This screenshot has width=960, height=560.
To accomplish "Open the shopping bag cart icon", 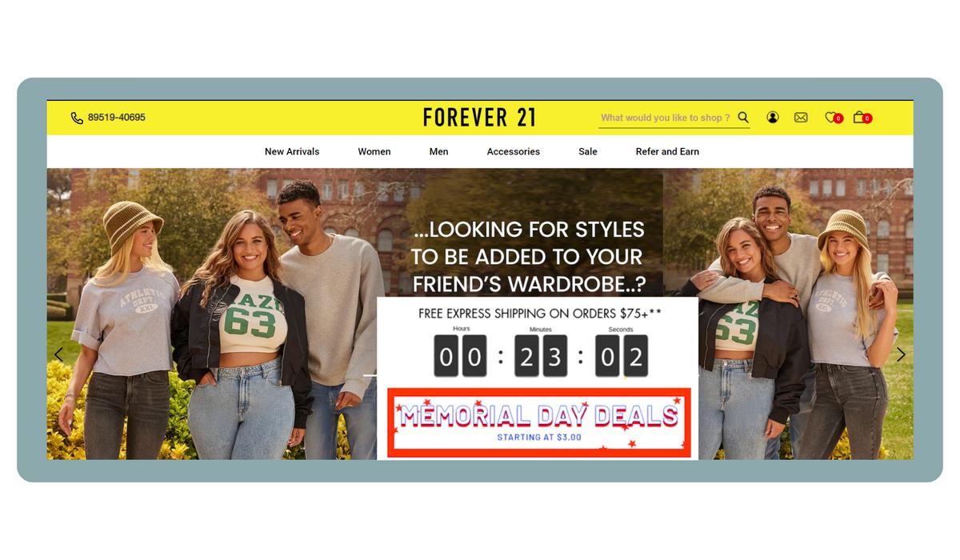I will click(x=862, y=118).
